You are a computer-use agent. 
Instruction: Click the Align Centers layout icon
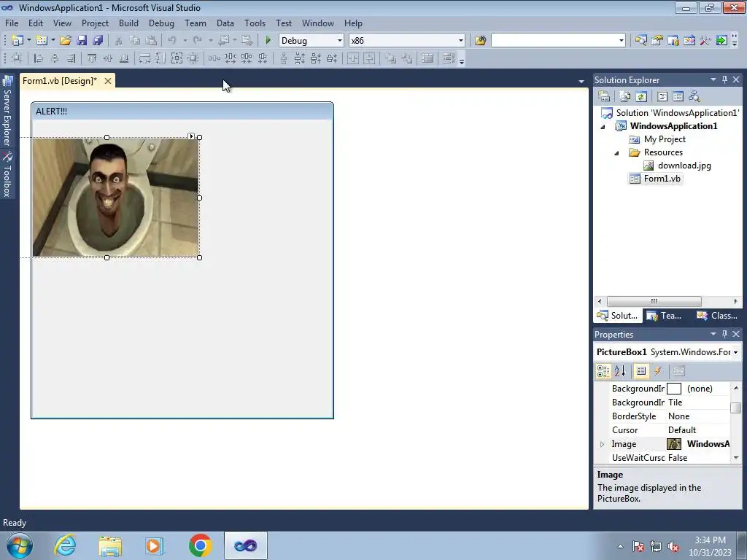tap(55, 58)
